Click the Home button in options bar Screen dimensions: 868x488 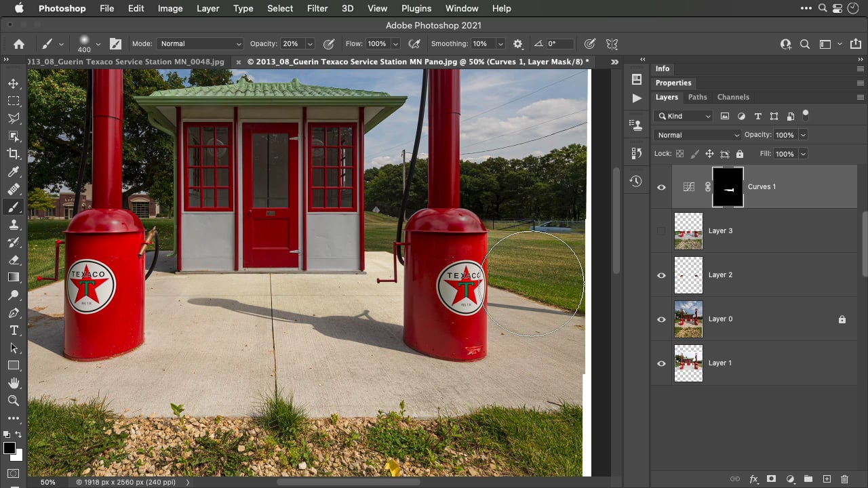pos(19,43)
